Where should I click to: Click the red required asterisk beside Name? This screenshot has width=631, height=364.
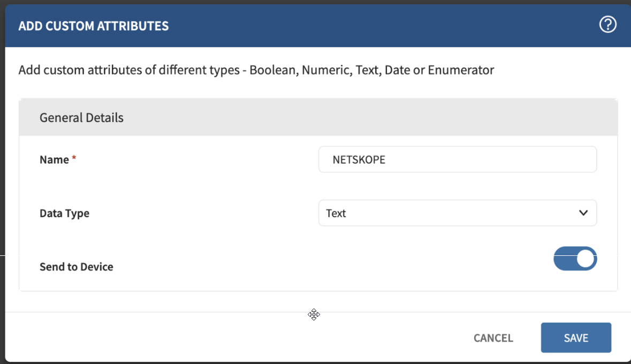click(x=74, y=158)
